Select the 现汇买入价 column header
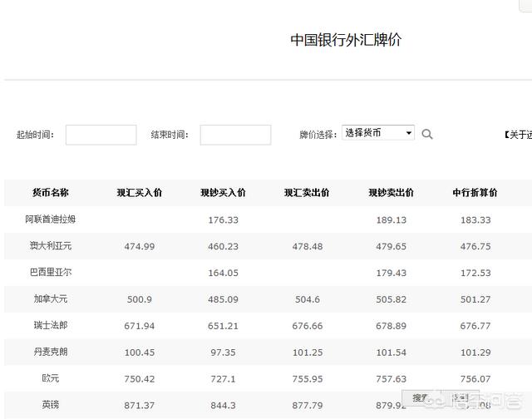Viewport: 532px width, 419px height. [140, 193]
